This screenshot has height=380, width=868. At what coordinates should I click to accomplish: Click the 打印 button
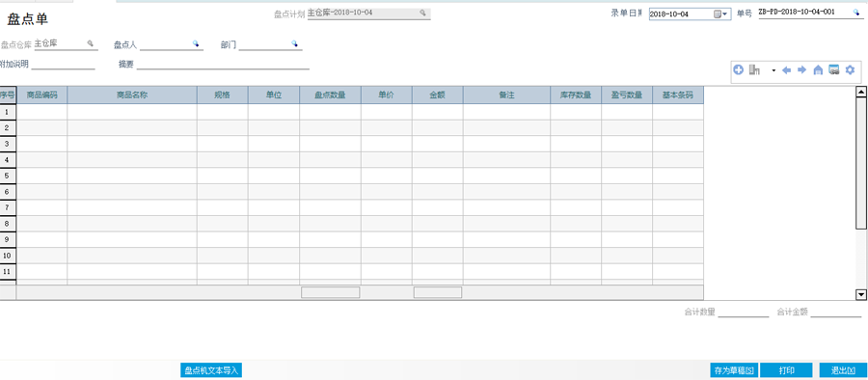[786, 370]
